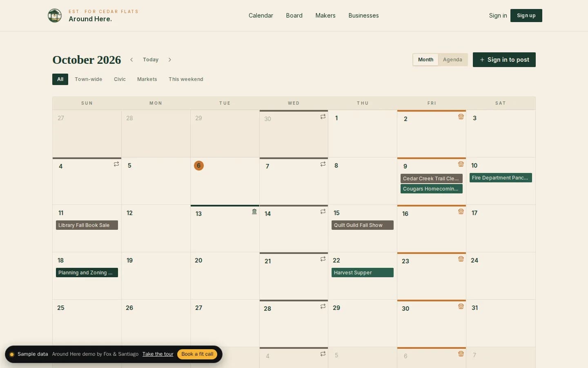Image resolution: width=588 pixels, height=368 pixels.
Task: Click the recurring event icon on October 7
Action: (323, 164)
